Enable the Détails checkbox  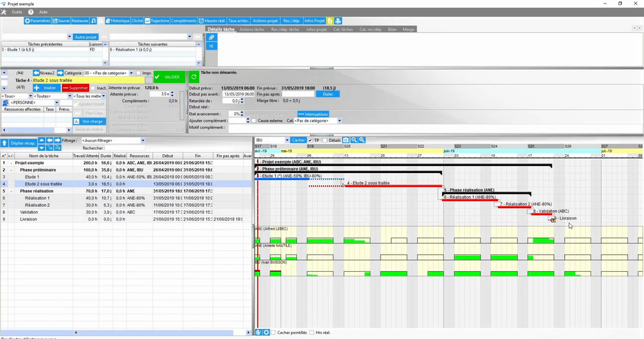(325, 140)
